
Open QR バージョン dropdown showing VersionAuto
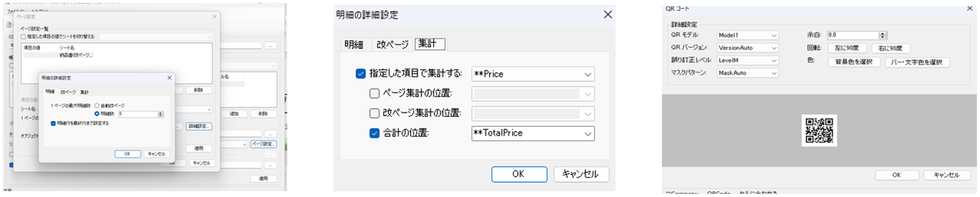(x=747, y=47)
